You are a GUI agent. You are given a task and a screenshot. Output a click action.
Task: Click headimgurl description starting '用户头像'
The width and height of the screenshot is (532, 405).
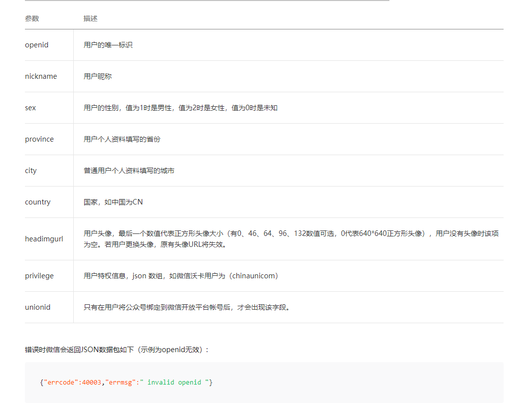(291, 239)
